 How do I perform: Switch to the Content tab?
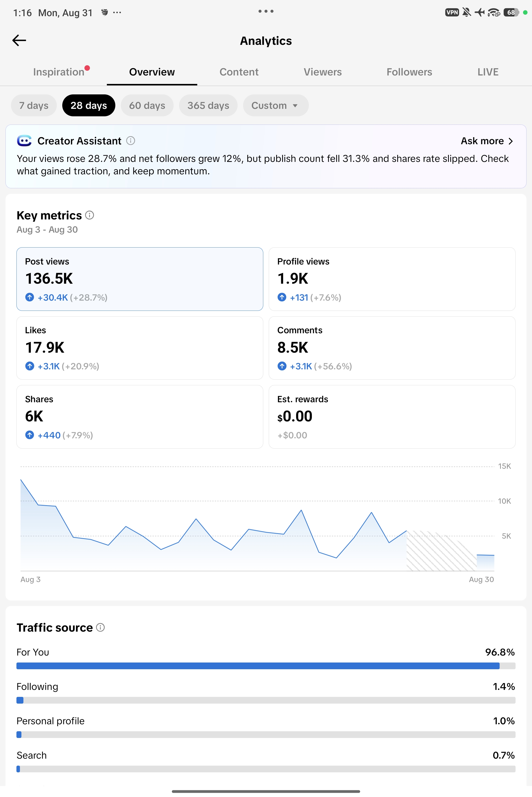point(239,72)
